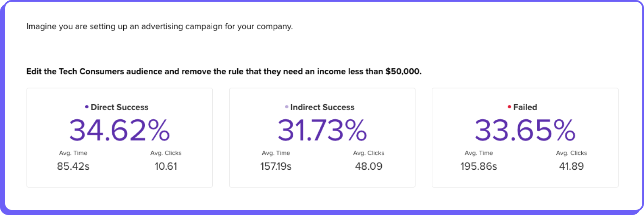Click the 31.73% indirect success percentage
This screenshot has height=215, width=644.
pyautogui.click(x=322, y=130)
